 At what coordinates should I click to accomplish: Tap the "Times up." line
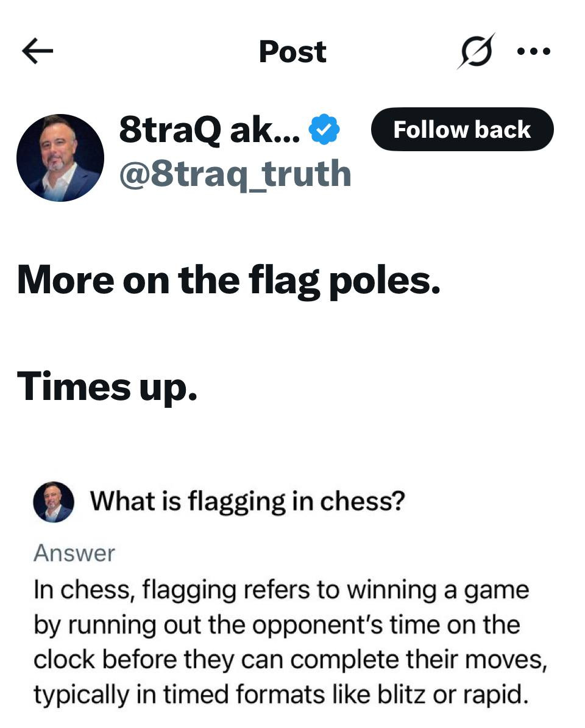(x=107, y=387)
